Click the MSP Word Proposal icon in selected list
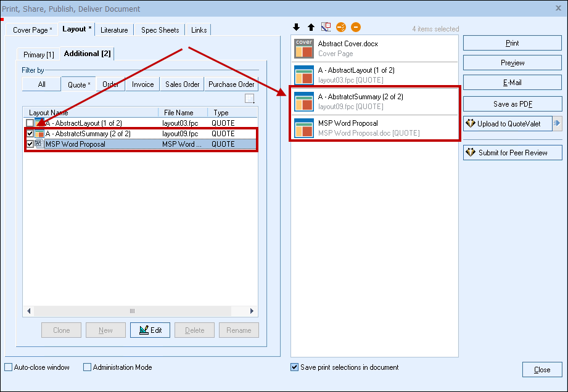 click(x=304, y=128)
